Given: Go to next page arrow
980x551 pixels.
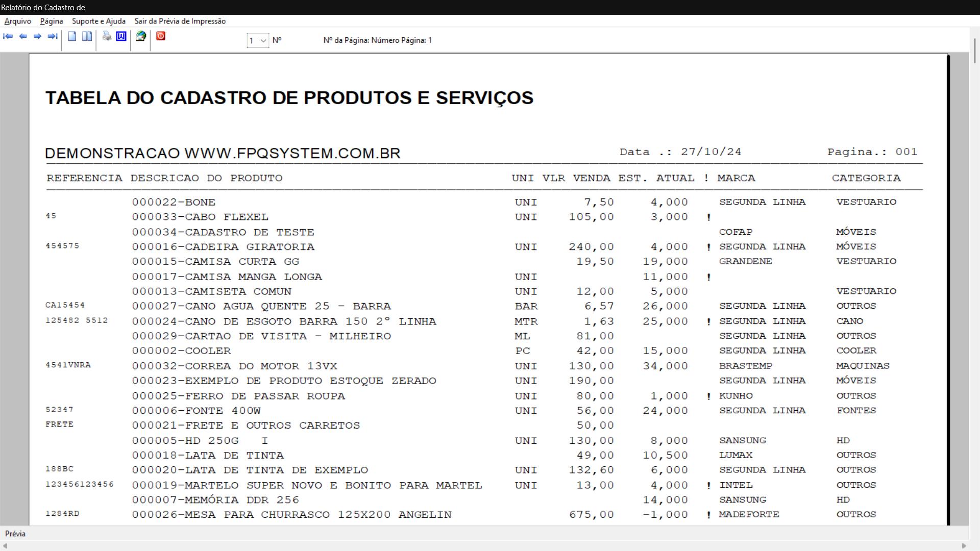Looking at the screenshot, I should 37,36.
